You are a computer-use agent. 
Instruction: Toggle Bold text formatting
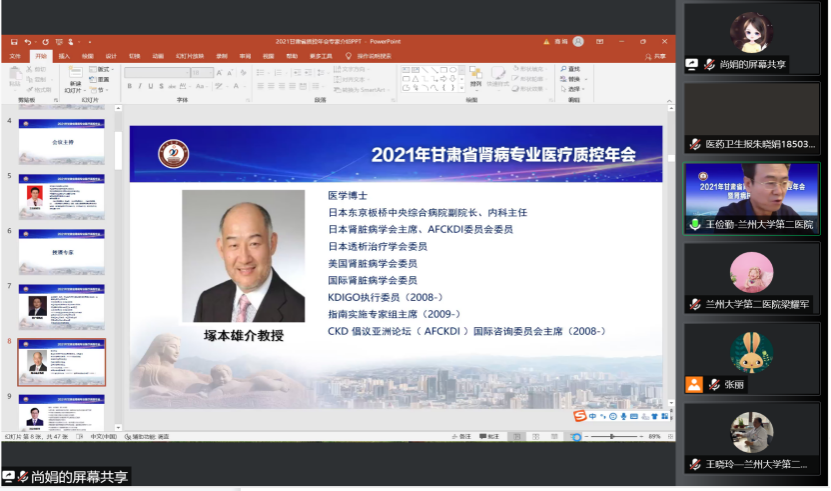[129, 86]
